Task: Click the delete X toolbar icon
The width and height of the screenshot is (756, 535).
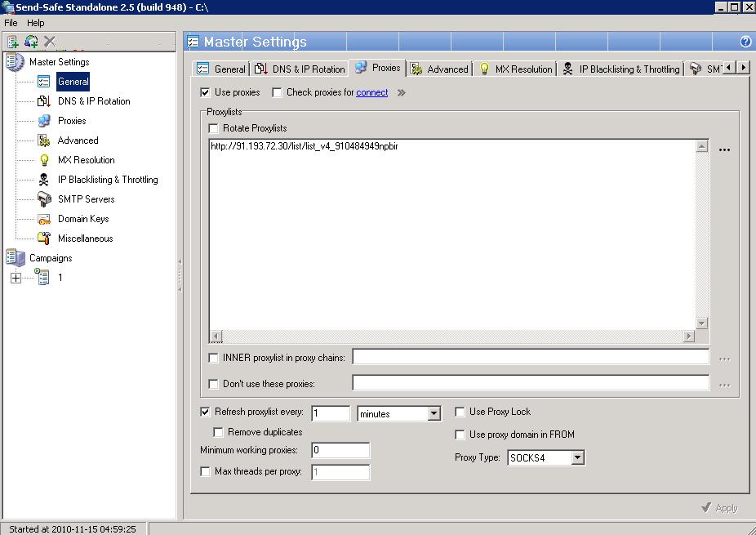Action: (x=50, y=42)
